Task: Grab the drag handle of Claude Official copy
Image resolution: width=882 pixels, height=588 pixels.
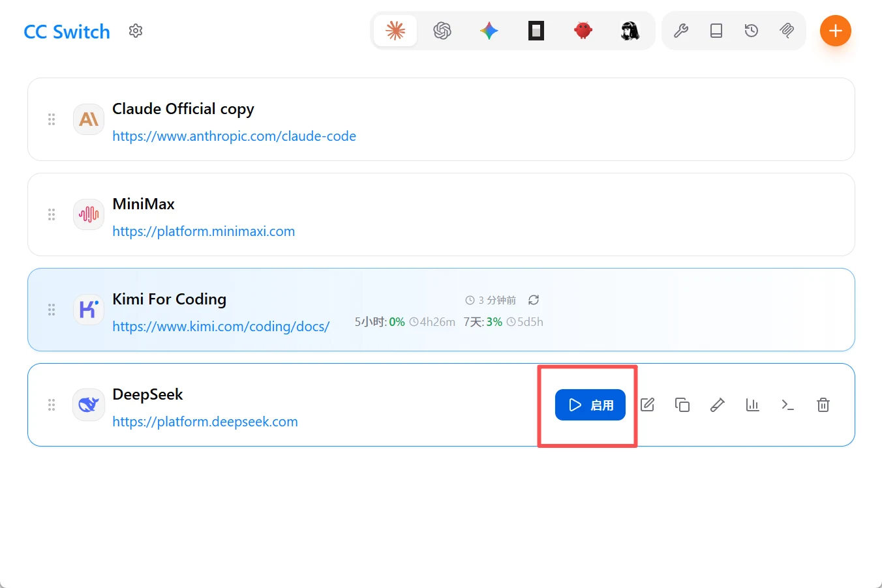Action: point(52,119)
